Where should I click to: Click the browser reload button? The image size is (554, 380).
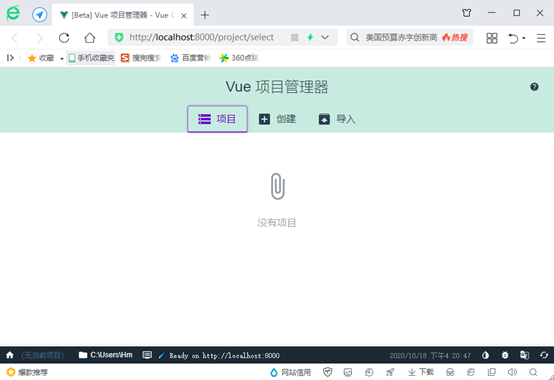pyautogui.click(x=64, y=38)
